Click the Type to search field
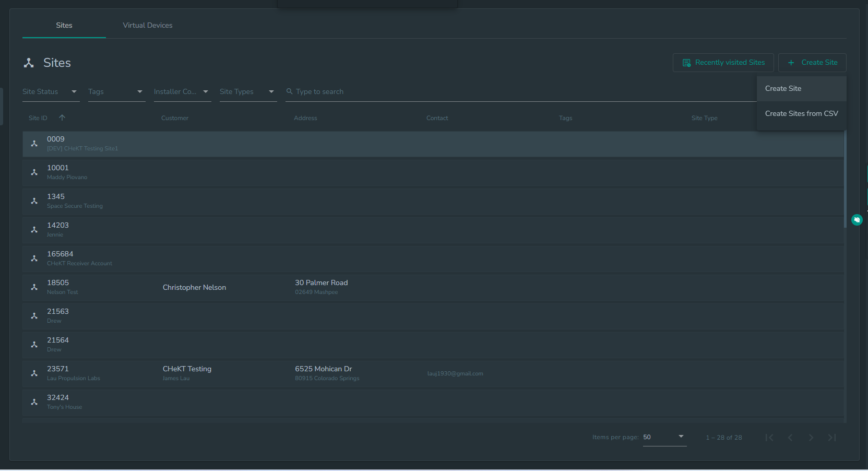 (519, 92)
